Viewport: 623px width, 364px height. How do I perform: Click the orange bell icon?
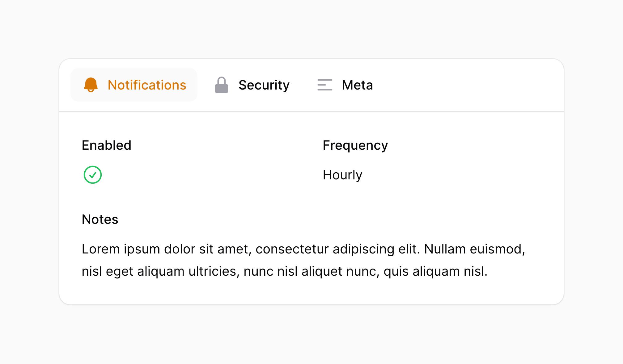pos(91,85)
